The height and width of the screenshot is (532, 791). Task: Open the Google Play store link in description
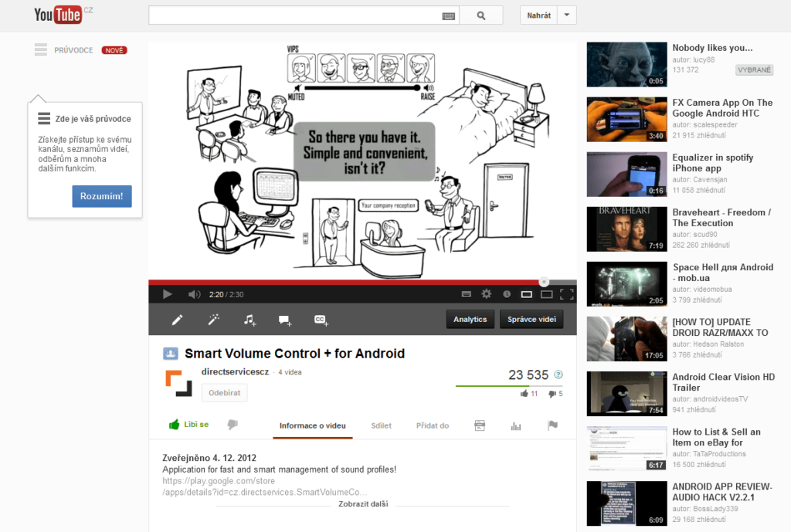264,486
